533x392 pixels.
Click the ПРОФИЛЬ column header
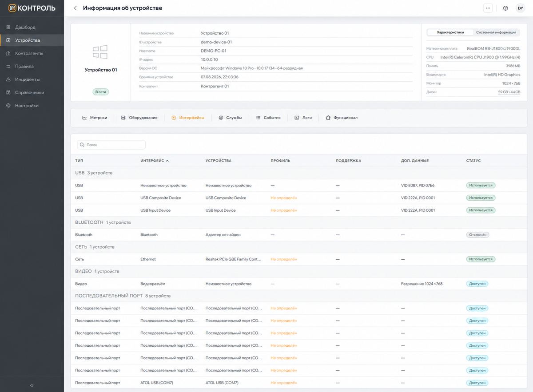coord(280,161)
